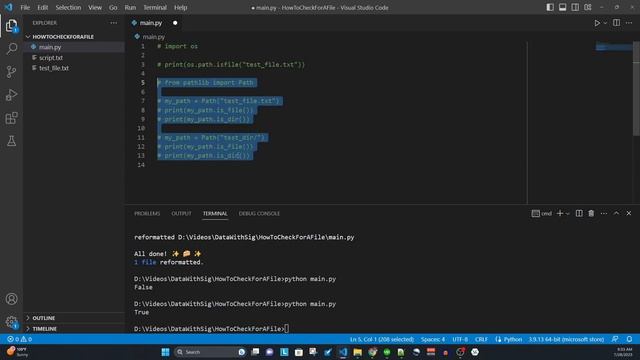Open the Manage gear icon

point(11,322)
